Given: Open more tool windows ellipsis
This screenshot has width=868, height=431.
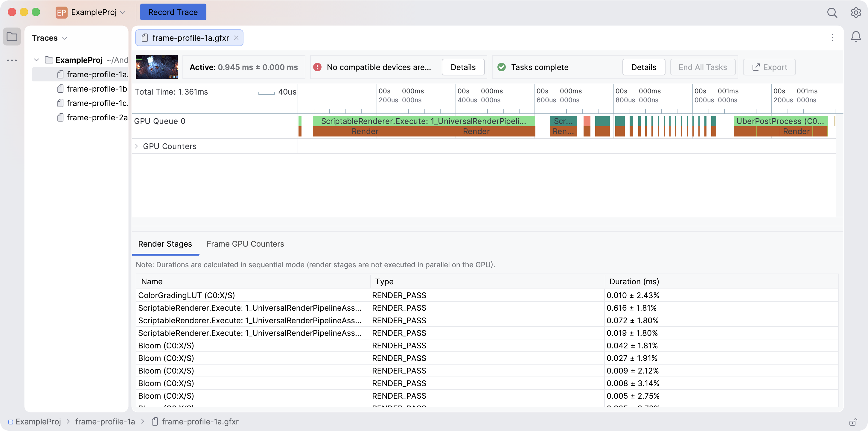Looking at the screenshot, I should (12, 61).
